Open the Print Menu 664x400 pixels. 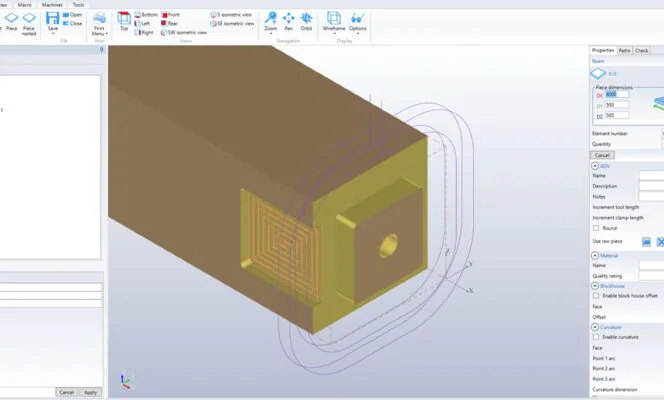[99, 23]
